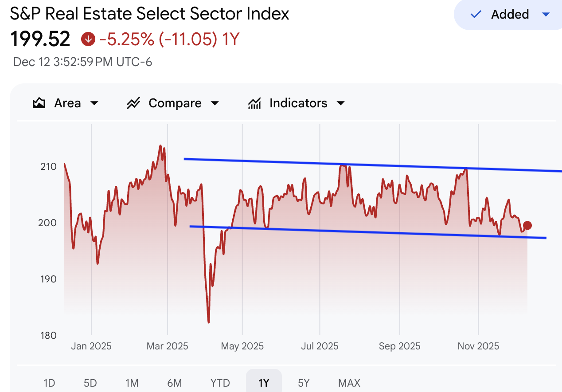The height and width of the screenshot is (392, 562).
Task: Click the checkmark inside the Added button
Action: point(475,14)
